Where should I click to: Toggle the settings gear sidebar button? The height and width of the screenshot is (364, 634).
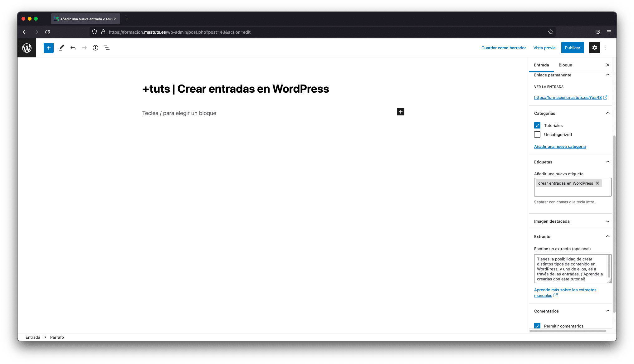click(594, 48)
